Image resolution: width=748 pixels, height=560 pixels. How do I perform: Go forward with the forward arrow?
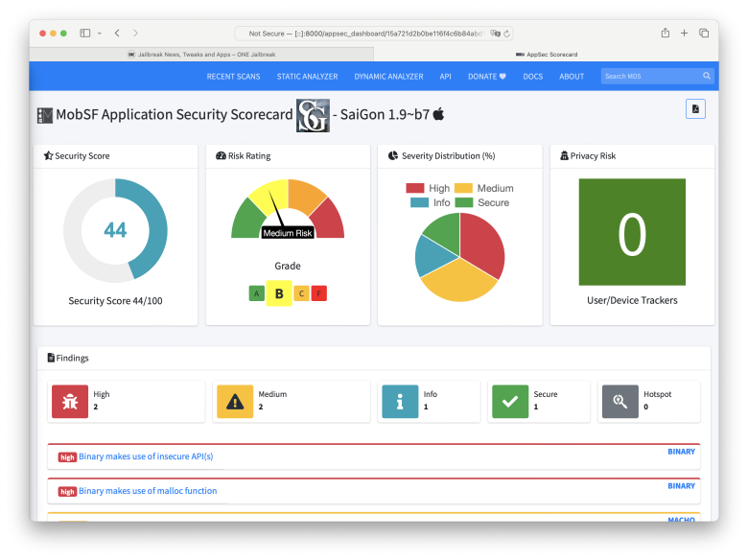(135, 33)
